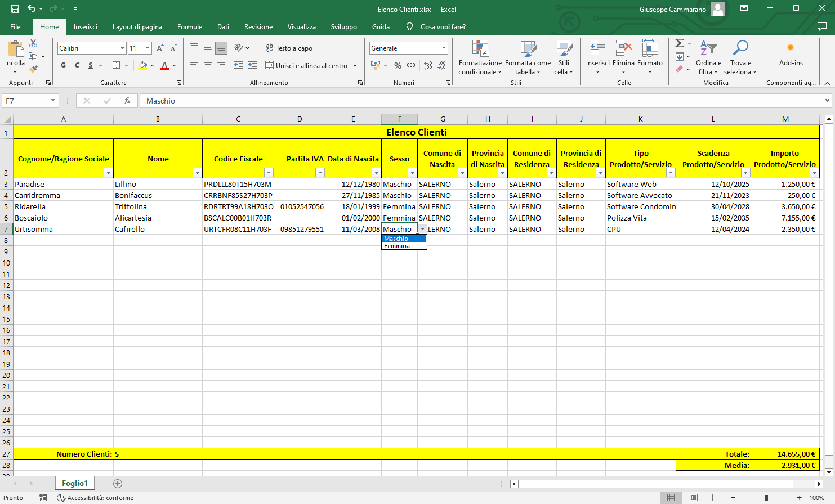This screenshot has width=835, height=504.
Task: Switch to Normal view in status bar
Action: click(671, 498)
